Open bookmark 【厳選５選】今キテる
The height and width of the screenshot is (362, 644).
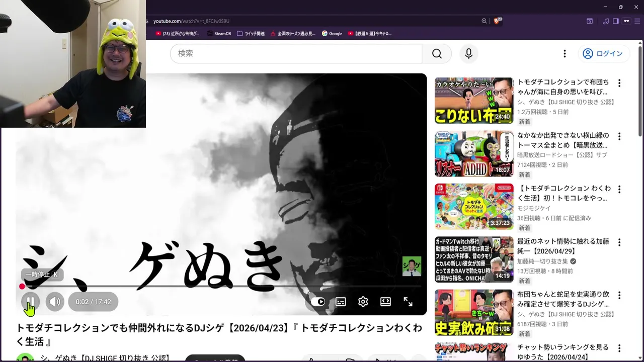(369, 34)
